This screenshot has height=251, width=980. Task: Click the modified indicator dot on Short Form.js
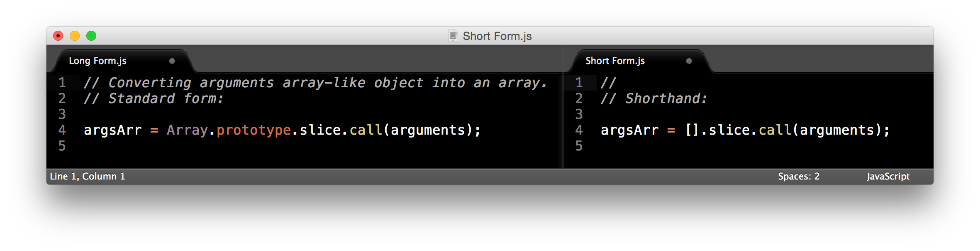(690, 61)
